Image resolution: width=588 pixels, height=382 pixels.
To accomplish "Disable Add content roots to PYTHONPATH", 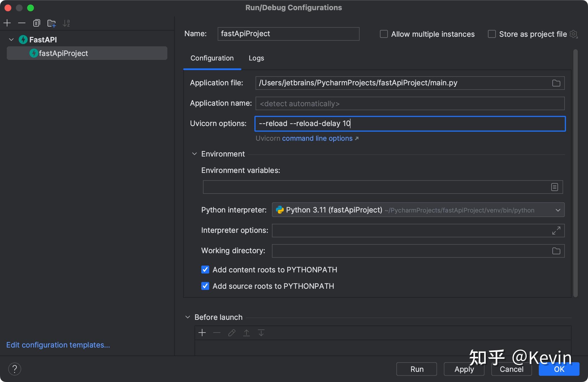I will tap(205, 270).
